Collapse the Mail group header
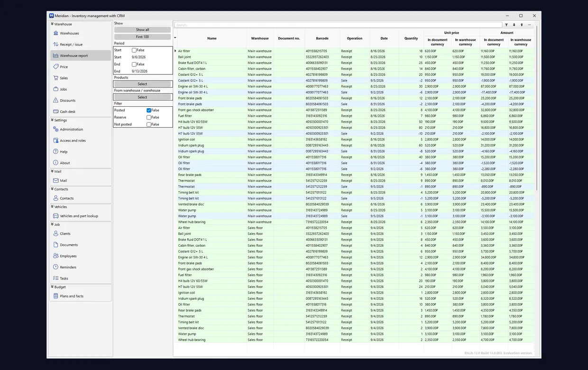Screen dimensions: 588x370 [80, 171]
